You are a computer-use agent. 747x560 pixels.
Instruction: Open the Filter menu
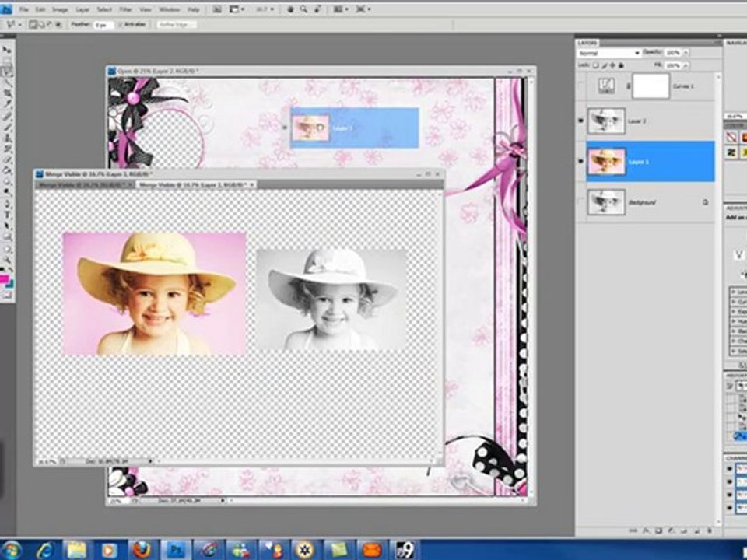coord(126,9)
